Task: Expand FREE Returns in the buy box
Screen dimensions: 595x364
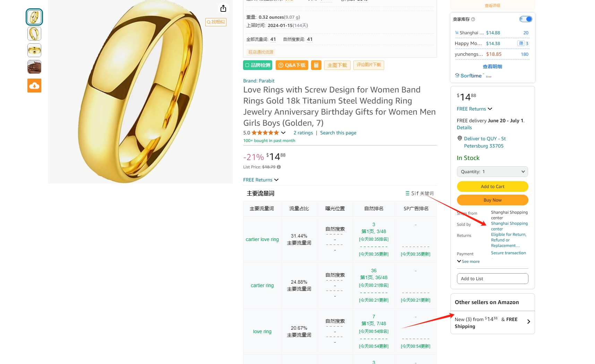Action: tap(474, 109)
